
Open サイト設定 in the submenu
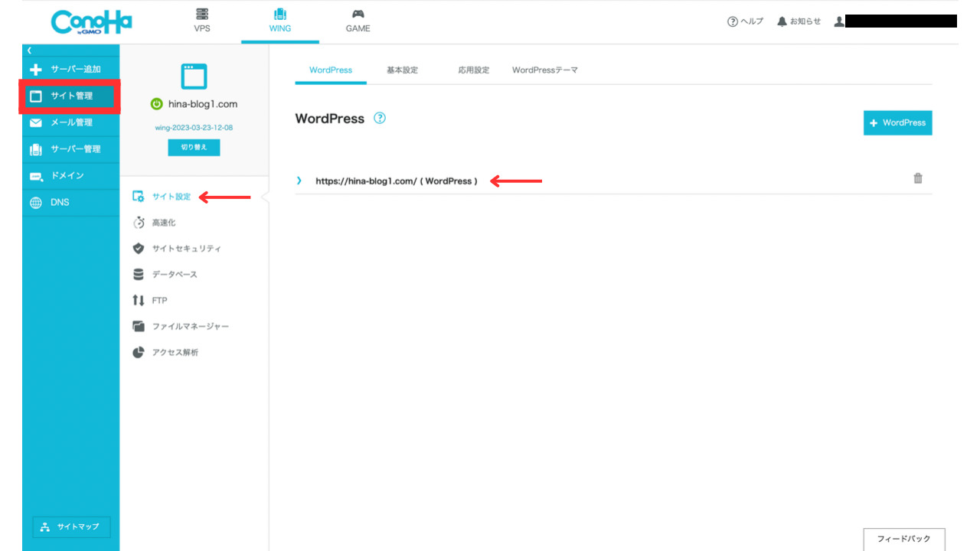coord(162,197)
